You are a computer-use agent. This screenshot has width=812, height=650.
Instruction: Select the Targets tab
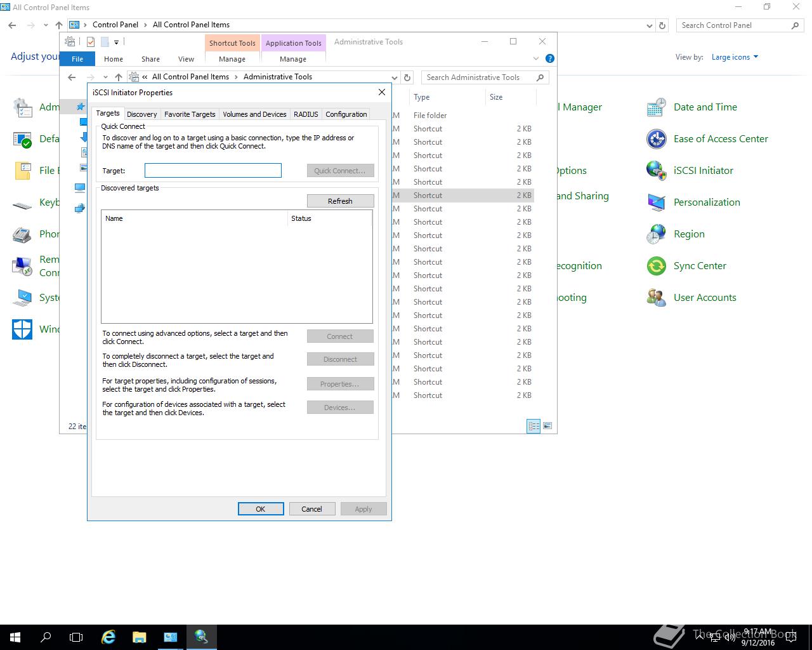108,113
